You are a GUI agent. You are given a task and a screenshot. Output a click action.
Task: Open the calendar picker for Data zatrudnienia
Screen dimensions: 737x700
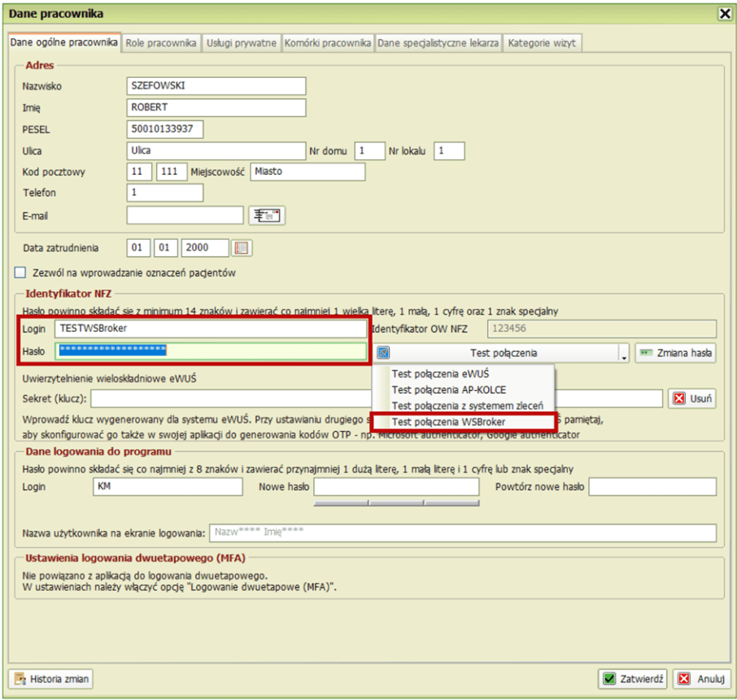click(x=242, y=248)
